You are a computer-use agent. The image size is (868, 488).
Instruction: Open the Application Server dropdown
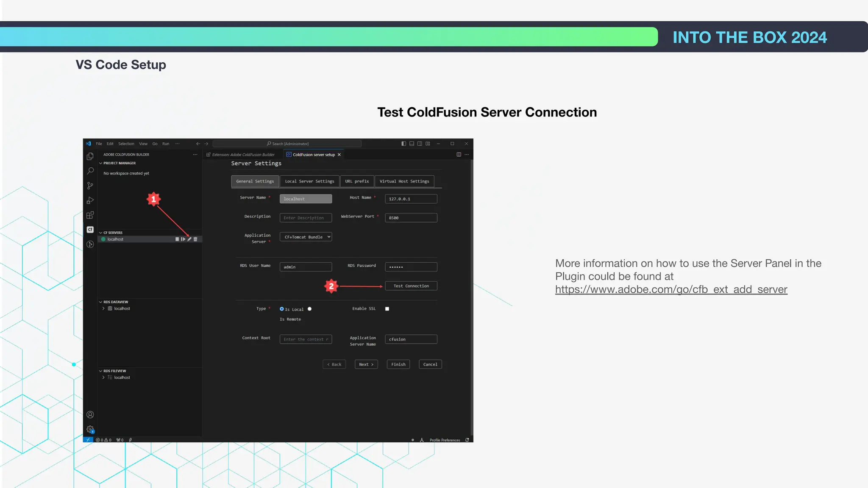[x=306, y=237]
